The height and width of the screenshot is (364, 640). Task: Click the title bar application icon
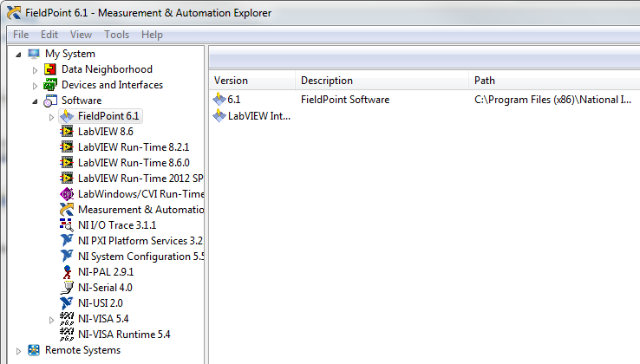[x=14, y=13]
